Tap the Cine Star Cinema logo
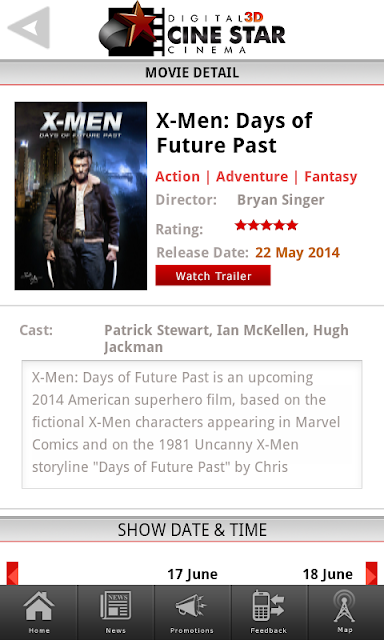 tap(192, 29)
